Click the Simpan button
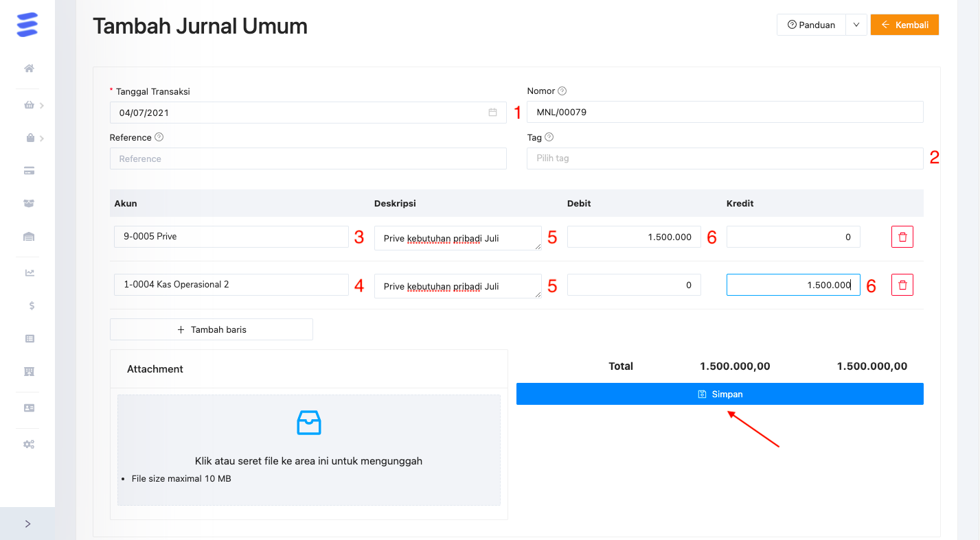980x540 pixels. [x=720, y=393]
